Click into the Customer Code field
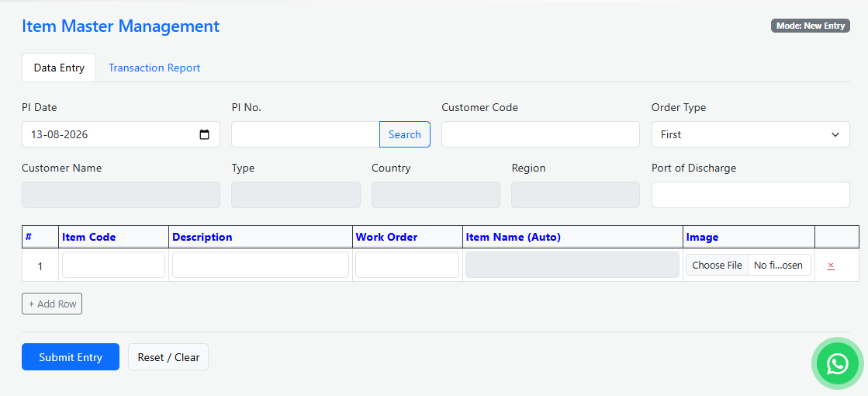868x396 pixels. 541,134
